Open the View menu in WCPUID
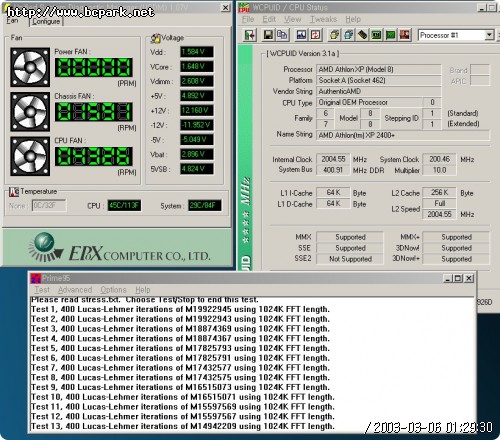The image size is (500, 440). pos(293,19)
